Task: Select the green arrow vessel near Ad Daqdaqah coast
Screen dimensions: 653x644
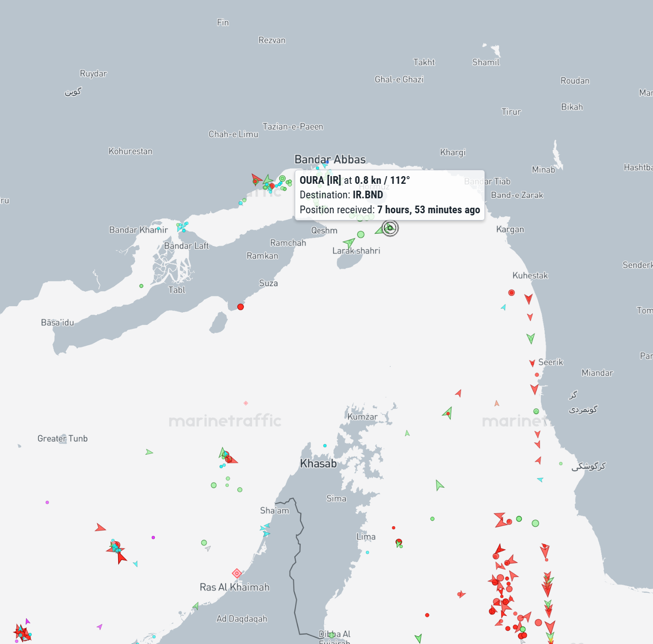Action: coord(196,606)
